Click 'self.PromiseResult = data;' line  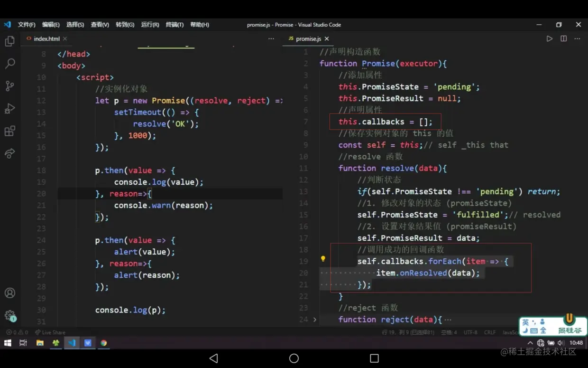(x=419, y=238)
